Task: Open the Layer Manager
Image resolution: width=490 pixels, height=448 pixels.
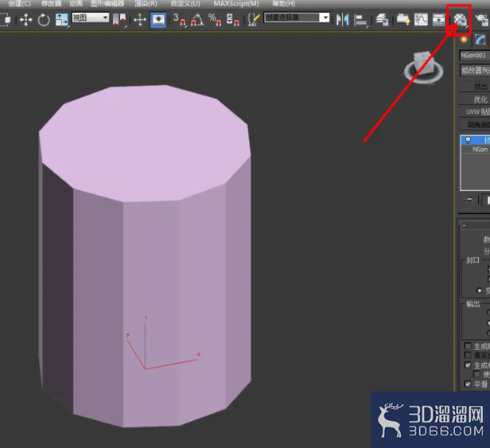Action: [x=382, y=20]
